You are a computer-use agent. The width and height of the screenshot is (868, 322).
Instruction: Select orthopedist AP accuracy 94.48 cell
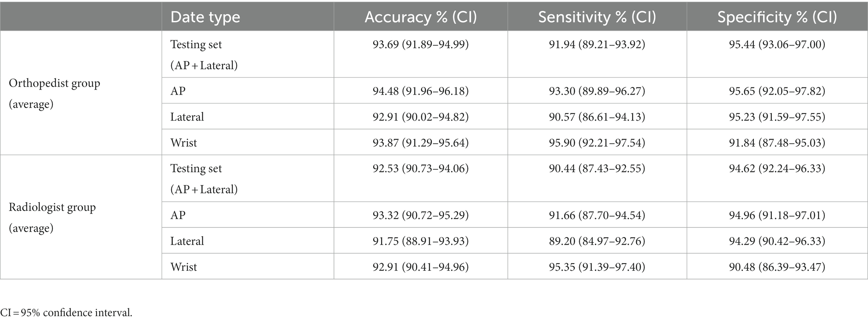coord(421,91)
